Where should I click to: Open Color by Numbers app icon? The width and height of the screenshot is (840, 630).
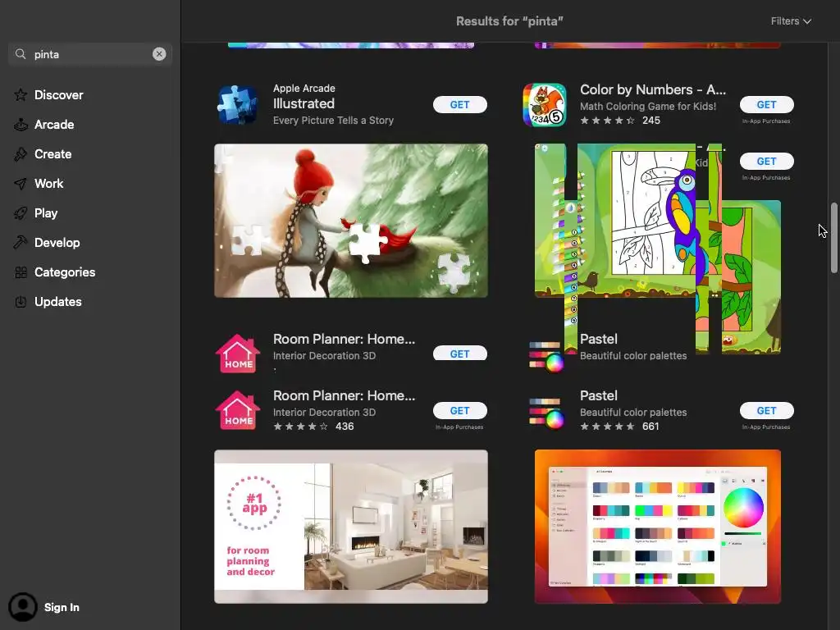click(x=545, y=104)
